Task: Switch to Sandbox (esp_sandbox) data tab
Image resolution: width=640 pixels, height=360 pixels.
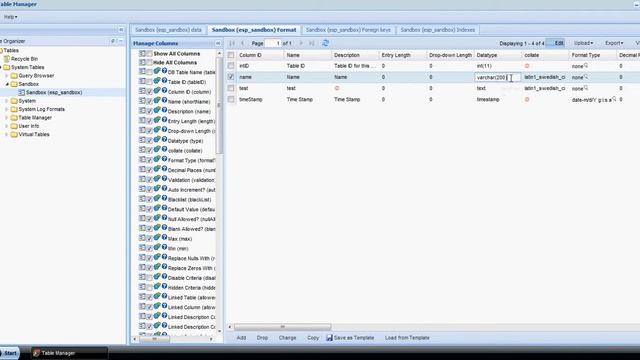Action: tap(168, 30)
